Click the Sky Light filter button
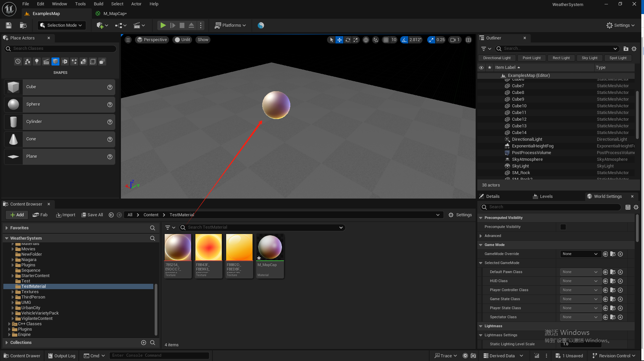644x361 pixels. 589,58
